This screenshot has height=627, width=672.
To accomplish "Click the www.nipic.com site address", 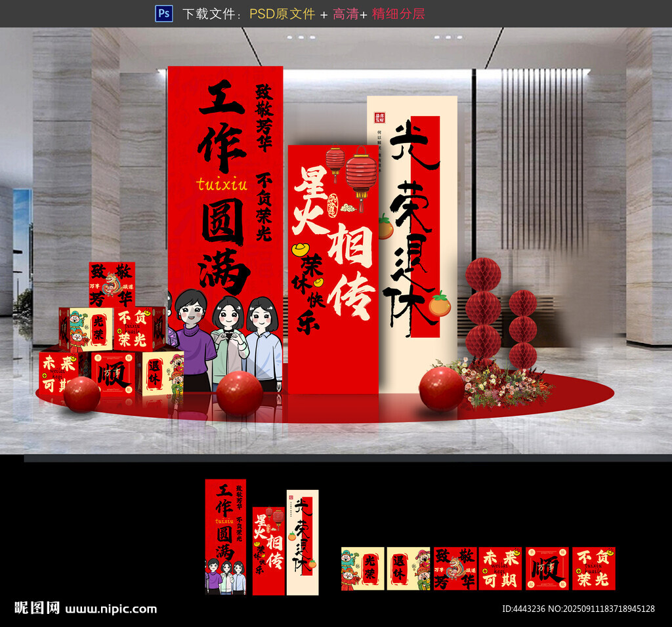I will point(111,609).
